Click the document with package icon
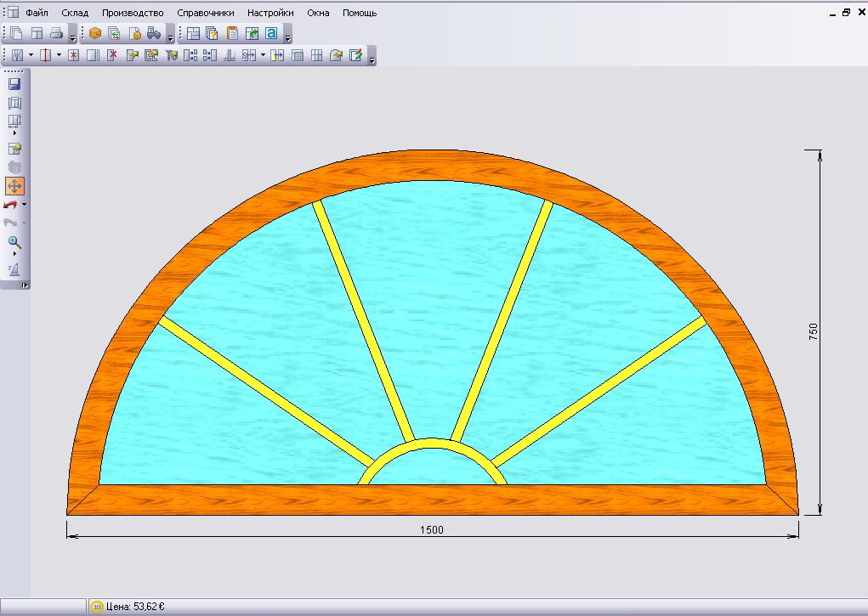 click(135, 34)
